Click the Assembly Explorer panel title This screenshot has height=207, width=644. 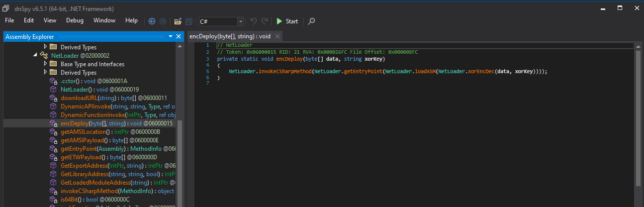click(x=30, y=36)
